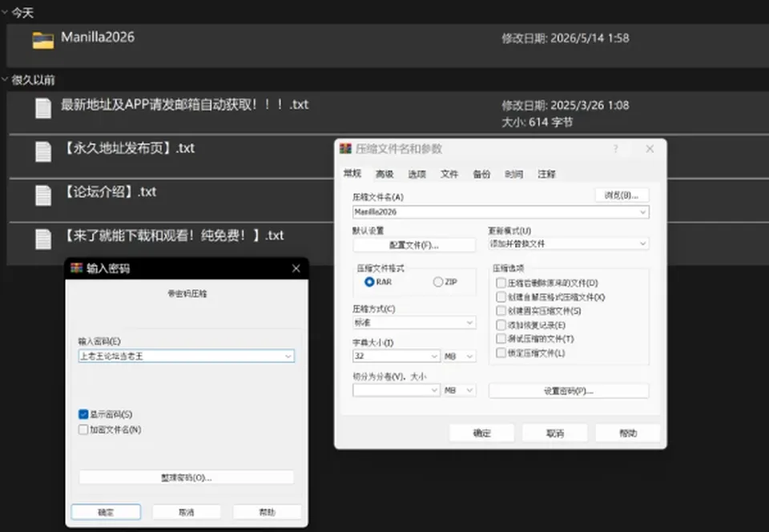Collapse the 很久以前 file group
Viewport: 769px width, 532px height.
[5, 79]
